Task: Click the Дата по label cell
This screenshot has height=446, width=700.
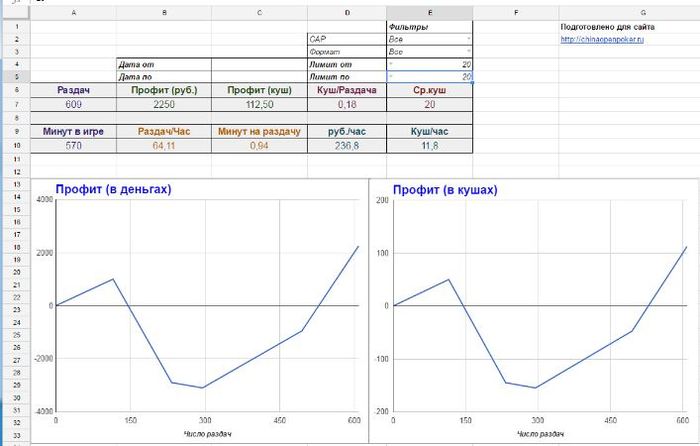Action: point(164,77)
